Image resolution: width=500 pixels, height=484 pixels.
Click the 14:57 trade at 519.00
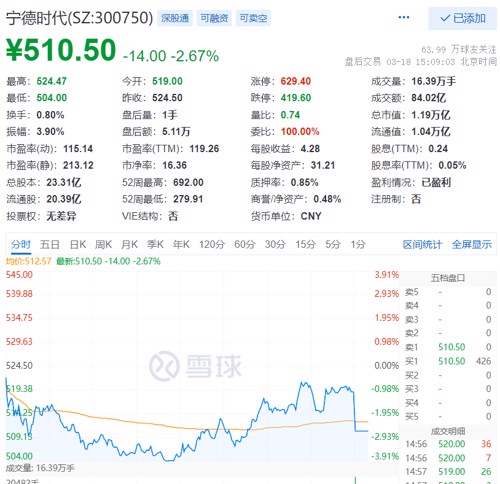coord(448,472)
